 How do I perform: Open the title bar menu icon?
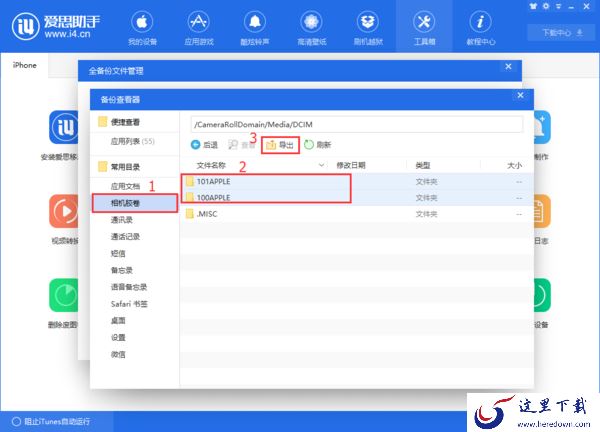click(559, 7)
